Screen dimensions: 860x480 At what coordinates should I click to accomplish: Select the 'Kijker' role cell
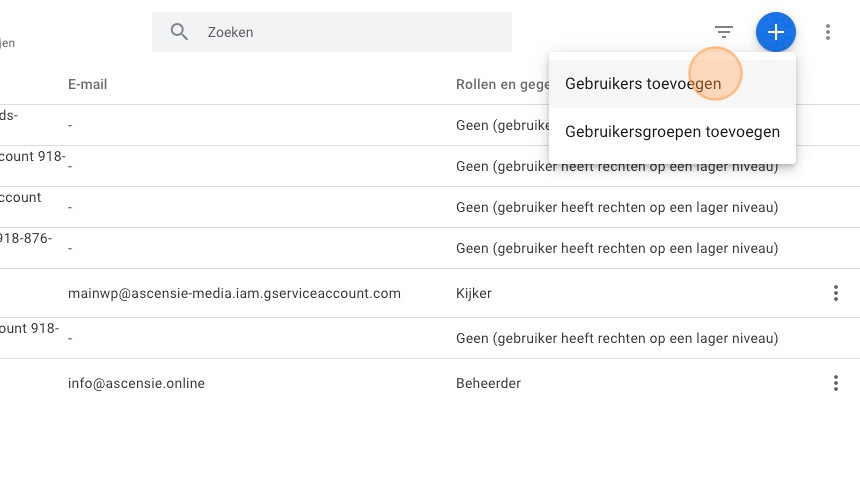[474, 293]
